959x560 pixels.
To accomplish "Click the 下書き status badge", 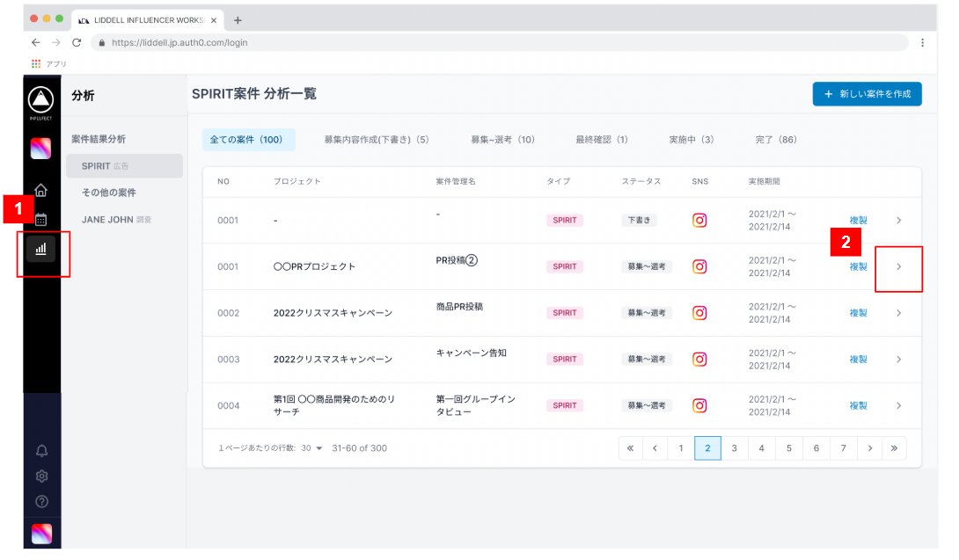I will pos(639,220).
